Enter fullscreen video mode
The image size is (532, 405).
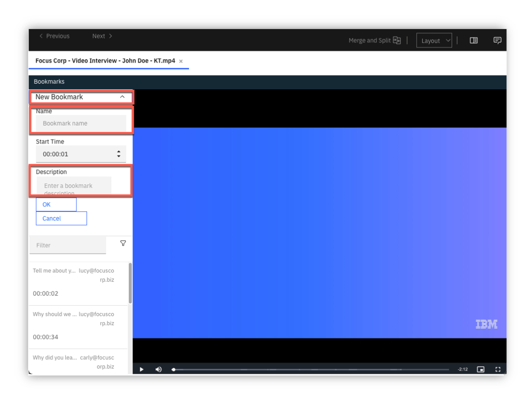(x=498, y=369)
